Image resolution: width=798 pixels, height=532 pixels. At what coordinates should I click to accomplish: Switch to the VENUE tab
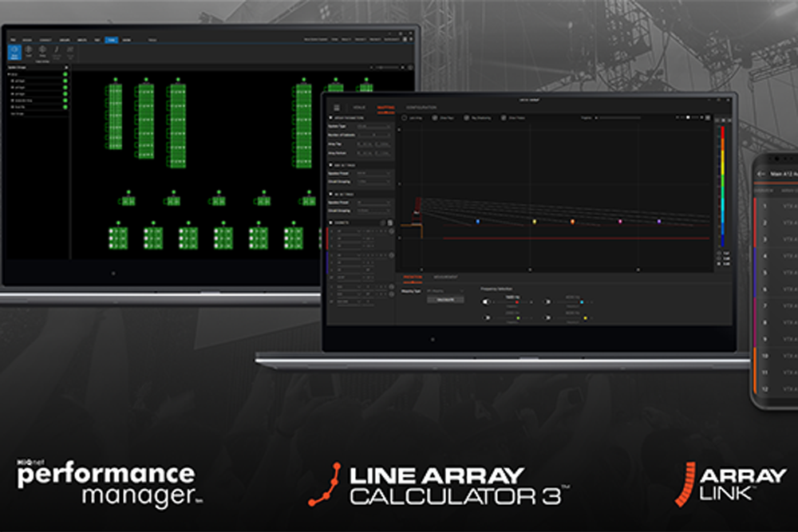[x=359, y=108]
